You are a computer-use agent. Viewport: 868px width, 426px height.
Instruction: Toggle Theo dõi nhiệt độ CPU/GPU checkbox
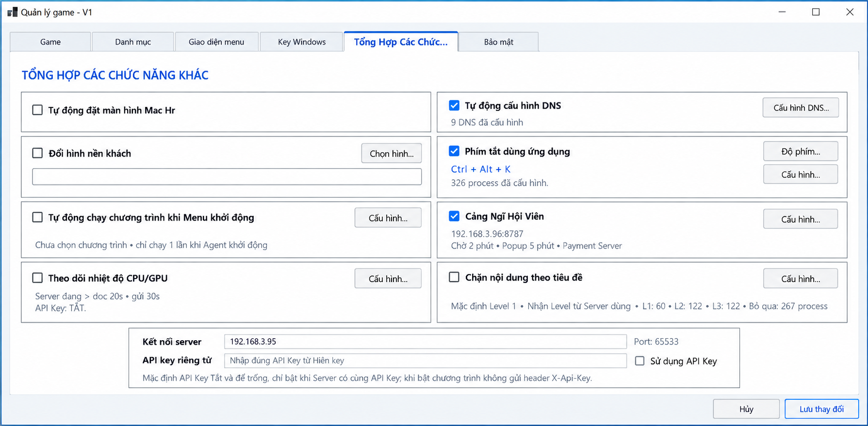point(37,278)
